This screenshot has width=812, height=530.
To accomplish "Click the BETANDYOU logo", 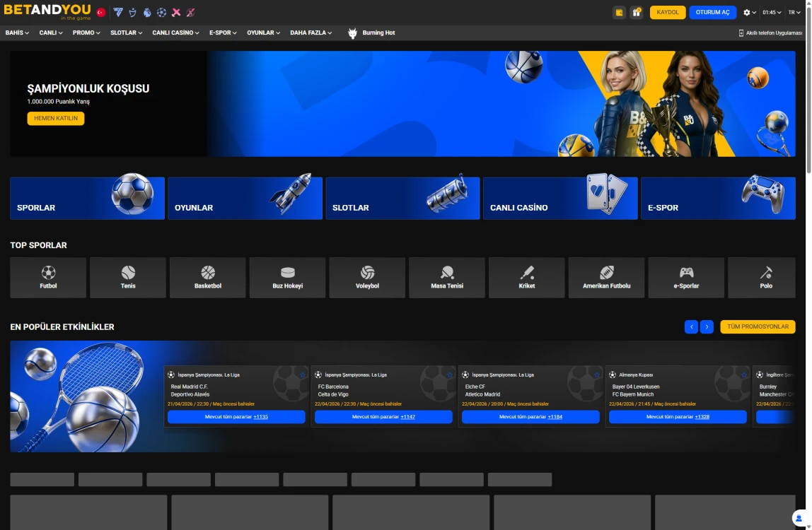I will [47, 11].
